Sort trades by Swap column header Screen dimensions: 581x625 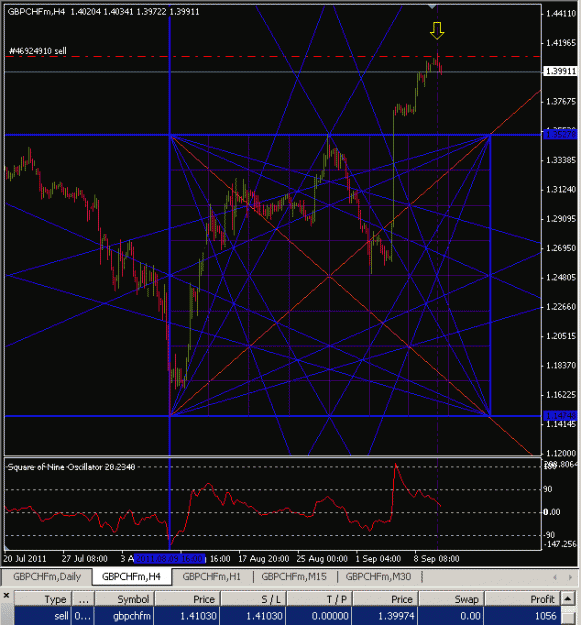pos(451,599)
